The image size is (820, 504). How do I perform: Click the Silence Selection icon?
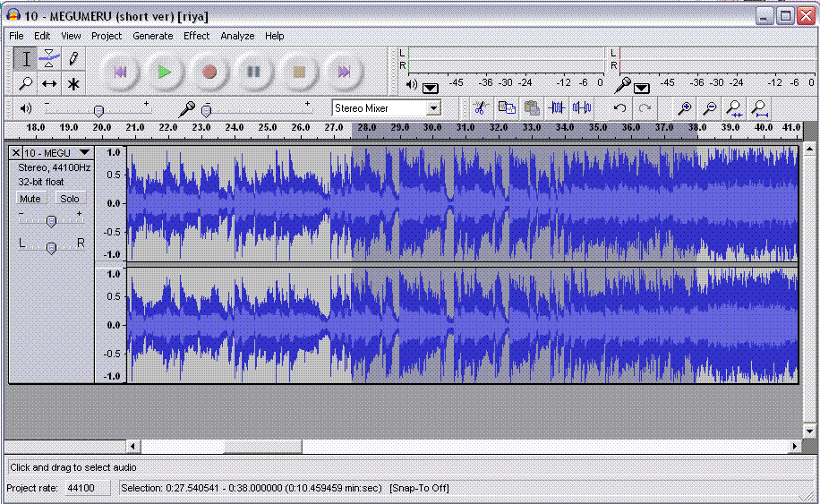click(582, 108)
